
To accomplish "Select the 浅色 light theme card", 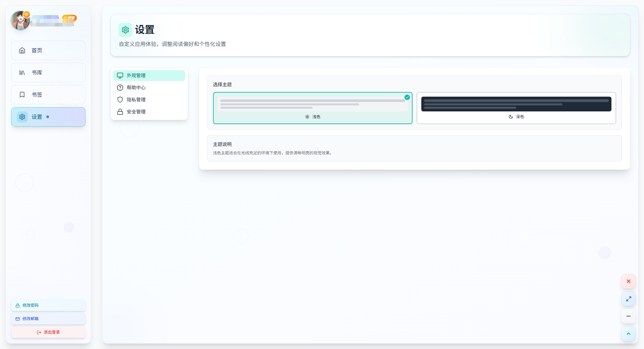I will [x=313, y=108].
